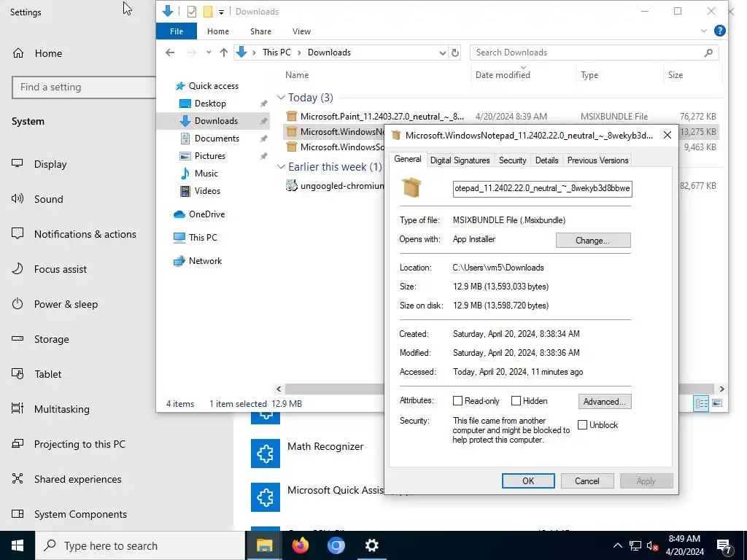Open Sound in Settings
Screen dimensions: 747x560
(x=38, y=199)
